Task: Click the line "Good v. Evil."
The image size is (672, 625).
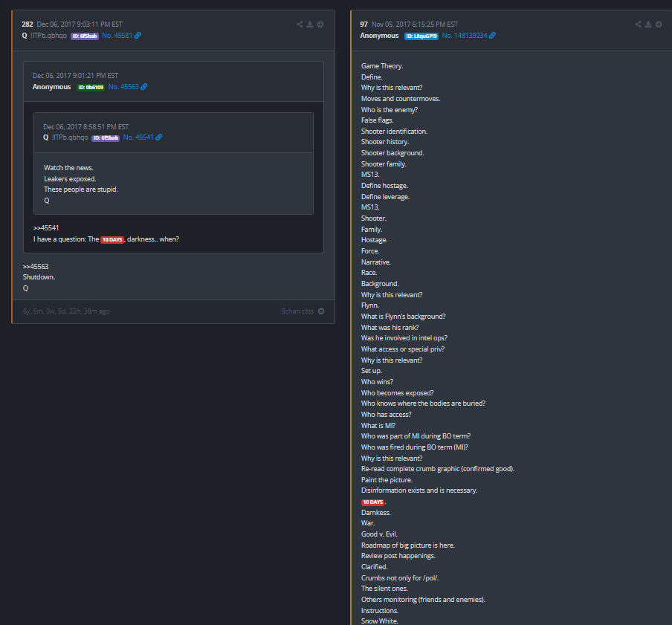Action: pyautogui.click(x=379, y=534)
